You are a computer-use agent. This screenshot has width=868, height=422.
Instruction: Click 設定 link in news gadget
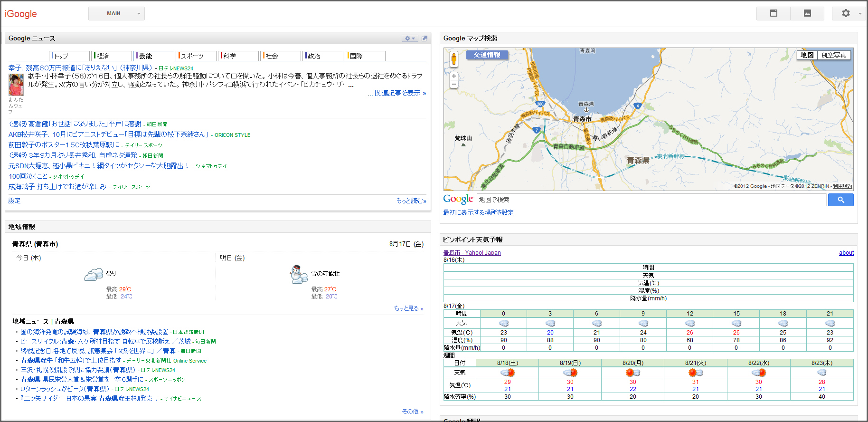pos(14,201)
